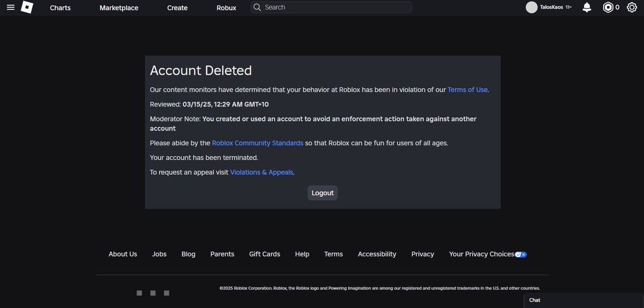Click the third social square icon in footer
Screen dimensions: 644x308
pos(166,293)
